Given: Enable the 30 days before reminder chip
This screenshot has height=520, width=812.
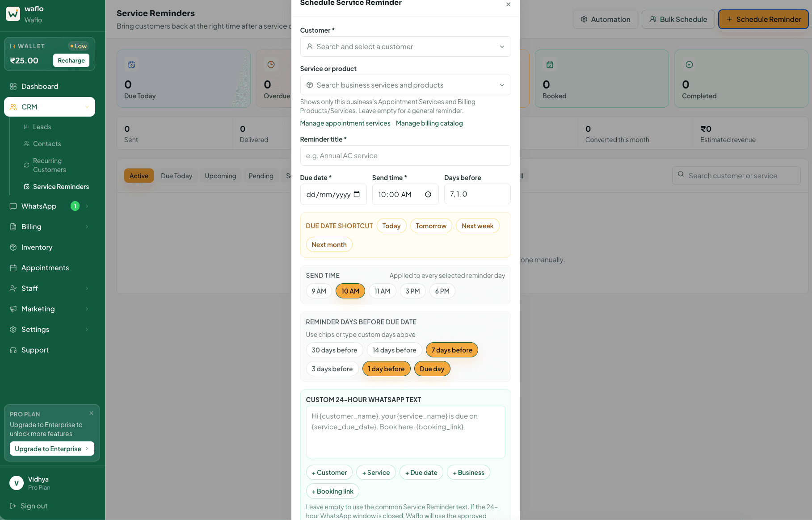Looking at the screenshot, I should coord(334,350).
